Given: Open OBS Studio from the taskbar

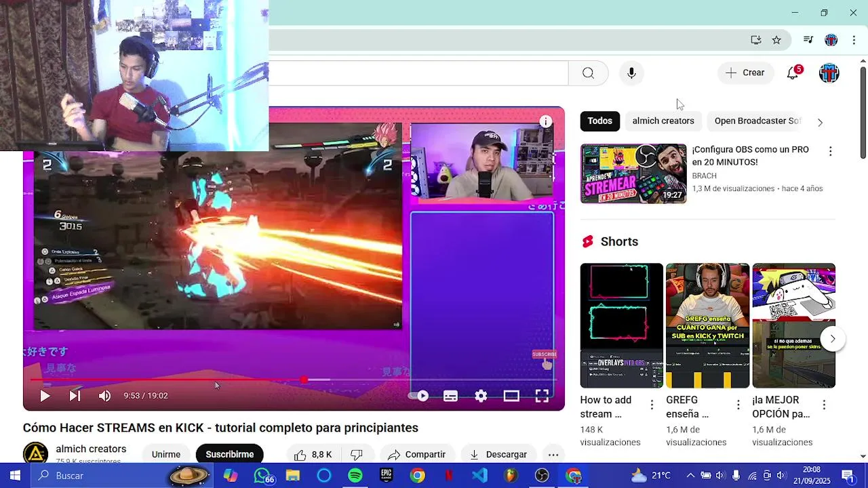Looking at the screenshot, I should 542,476.
